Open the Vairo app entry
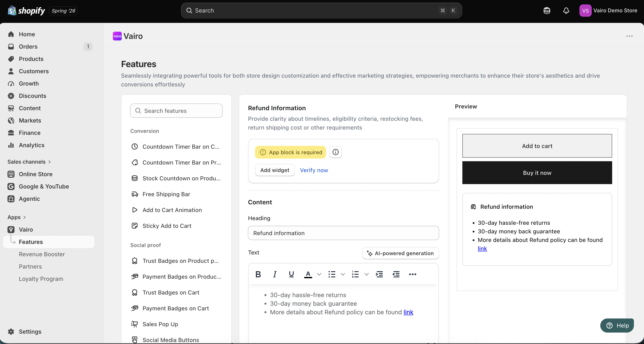The image size is (644, 344). (49, 229)
